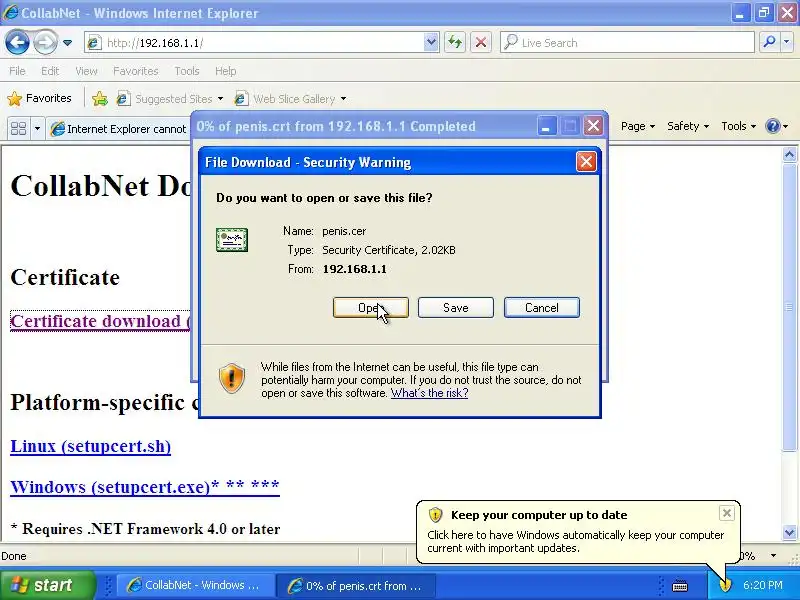Image resolution: width=800 pixels, height=600 pixels.
Task: Open the recent pages dropdown arrow
Action: (x=67, y=43)
